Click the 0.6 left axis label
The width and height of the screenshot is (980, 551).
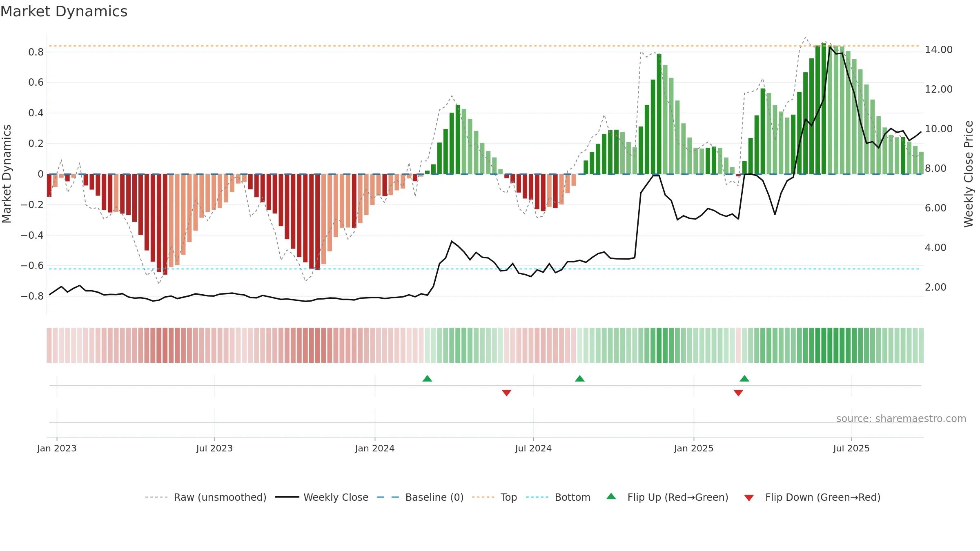click(x=36, y=82)
